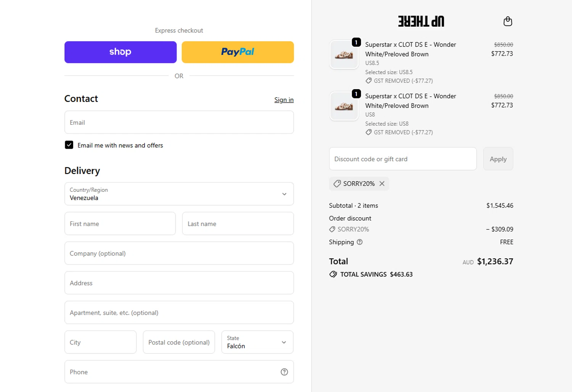Click the Delivery section heading
This screenshot has height=392, width=572.
click(x=82, y=171)
